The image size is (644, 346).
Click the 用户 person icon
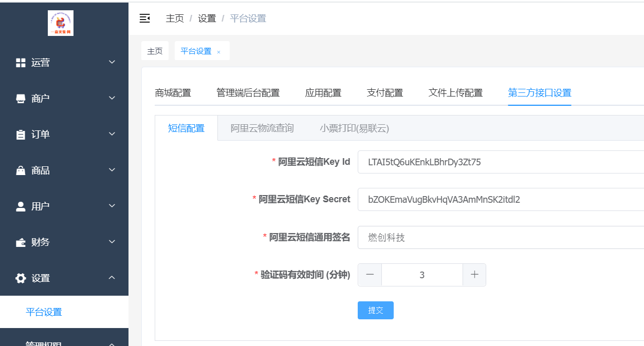point(21,206)
